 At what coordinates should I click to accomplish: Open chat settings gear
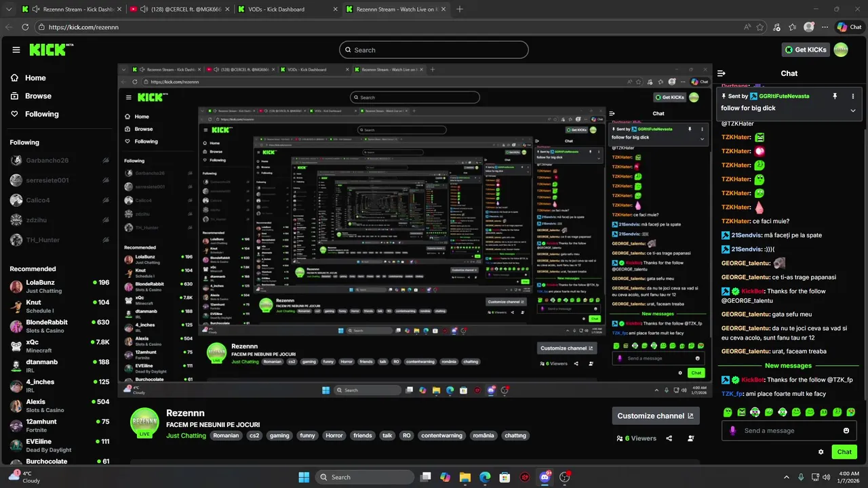pos(821,451)
